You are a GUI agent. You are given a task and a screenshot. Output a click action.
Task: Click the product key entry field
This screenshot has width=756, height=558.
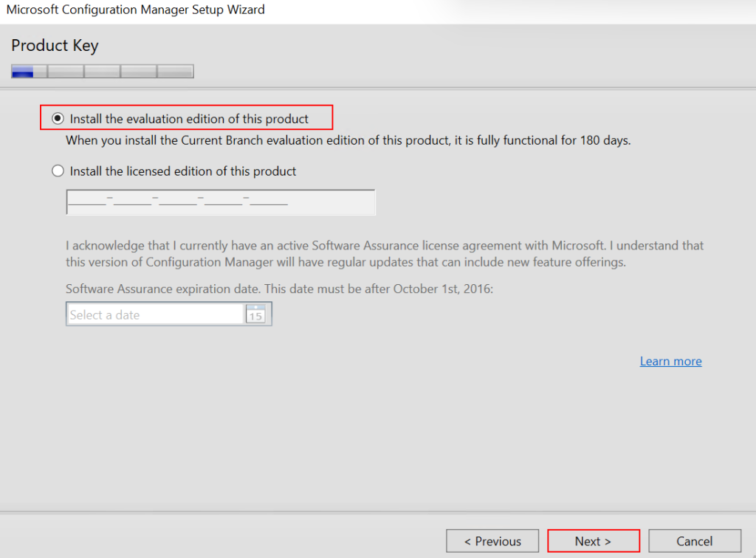(220, 202)
